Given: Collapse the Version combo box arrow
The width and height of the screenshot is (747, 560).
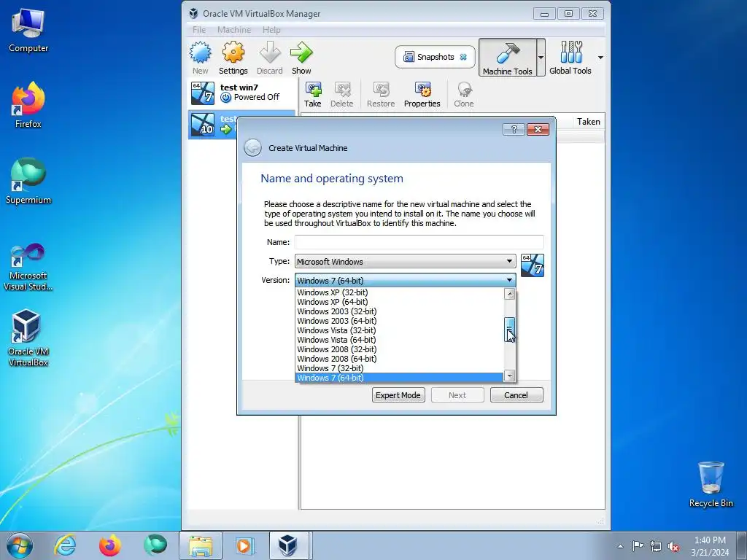Looking at the screenshot, I should [509, 280].
